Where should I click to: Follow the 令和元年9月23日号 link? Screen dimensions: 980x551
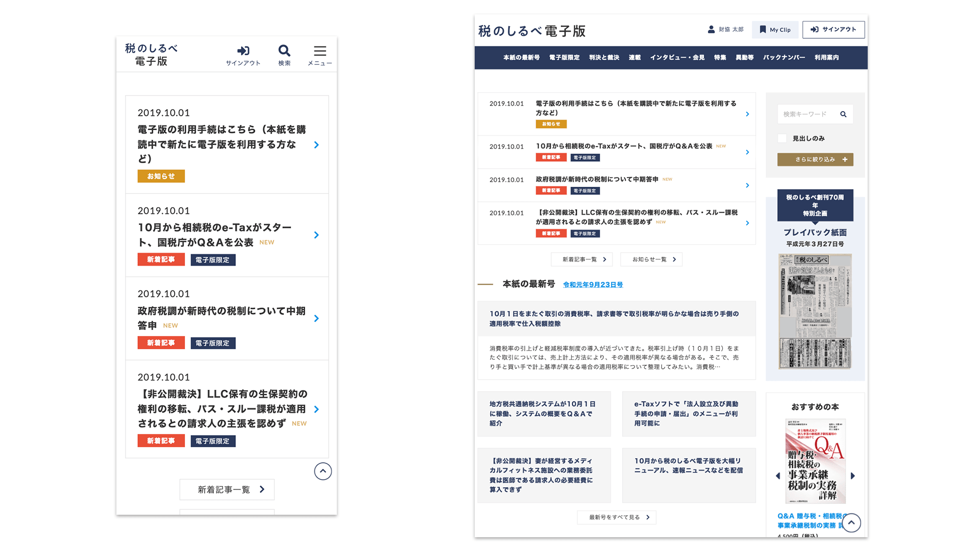pos(593,285)
